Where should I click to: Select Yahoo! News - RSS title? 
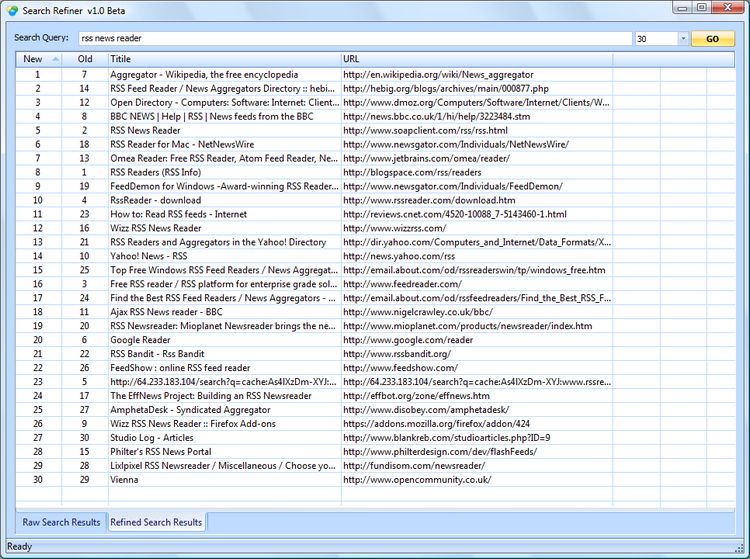coord(148,256)
